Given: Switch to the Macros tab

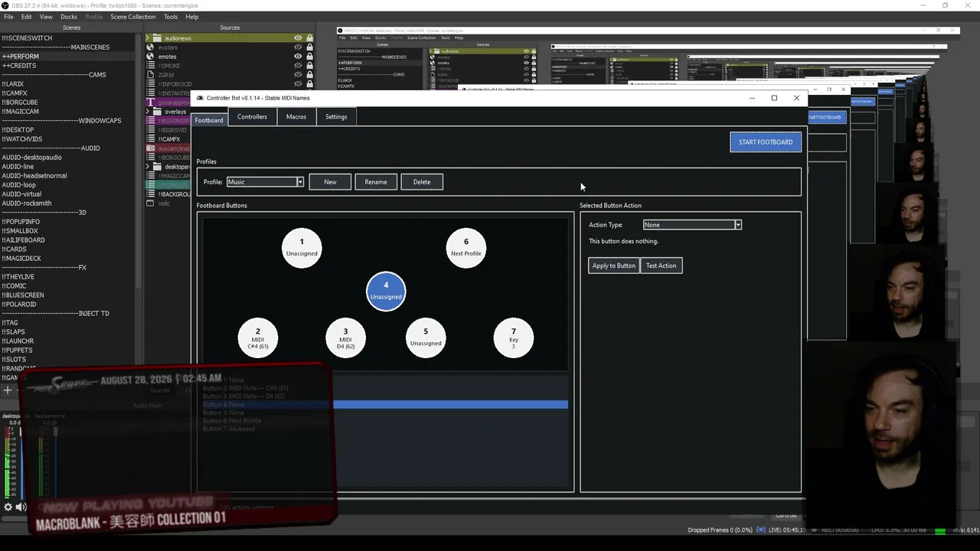Looking at the screenshot, I should pos(296,117).
